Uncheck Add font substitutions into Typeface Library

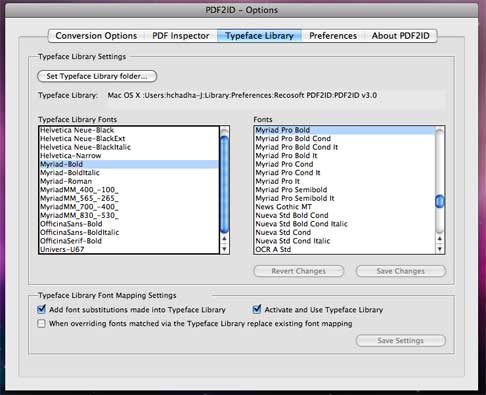pyautogui.click(x=41, y=309)
